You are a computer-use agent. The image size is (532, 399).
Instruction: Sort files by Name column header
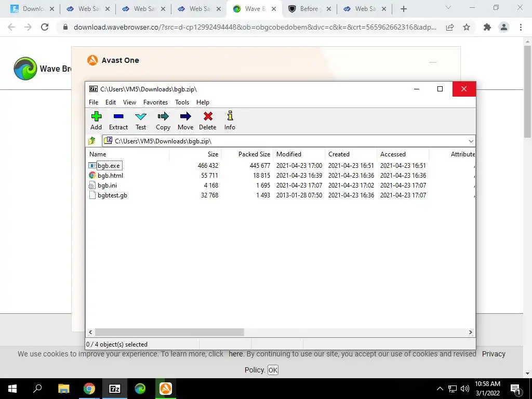click(x=128, y=154)
